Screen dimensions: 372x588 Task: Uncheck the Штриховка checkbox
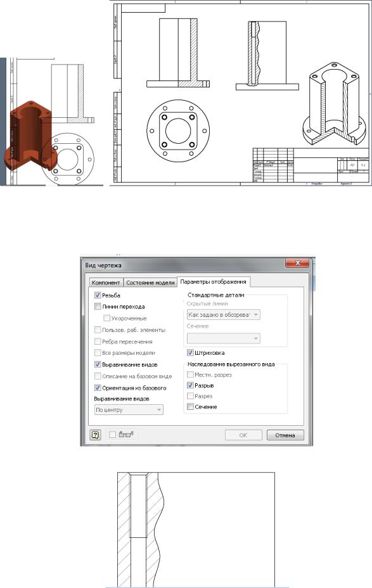tap(191, 353)
